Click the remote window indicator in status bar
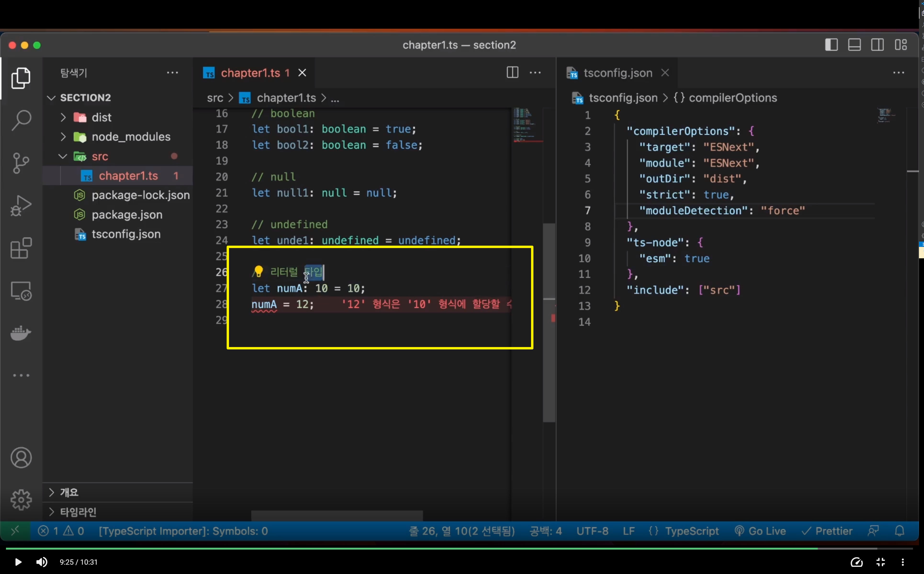The width and height of the screenshot is (924, 574). pyautogui.click(x=15, y=531)
